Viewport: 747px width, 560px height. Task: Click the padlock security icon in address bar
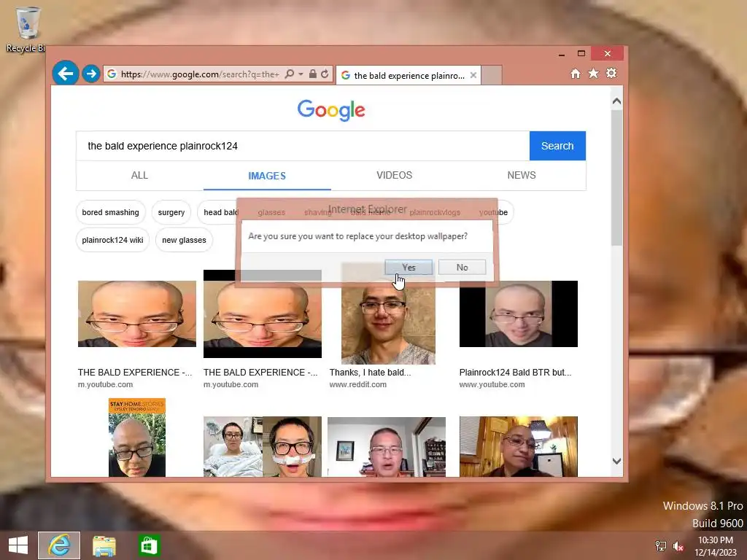pos(312,74)
